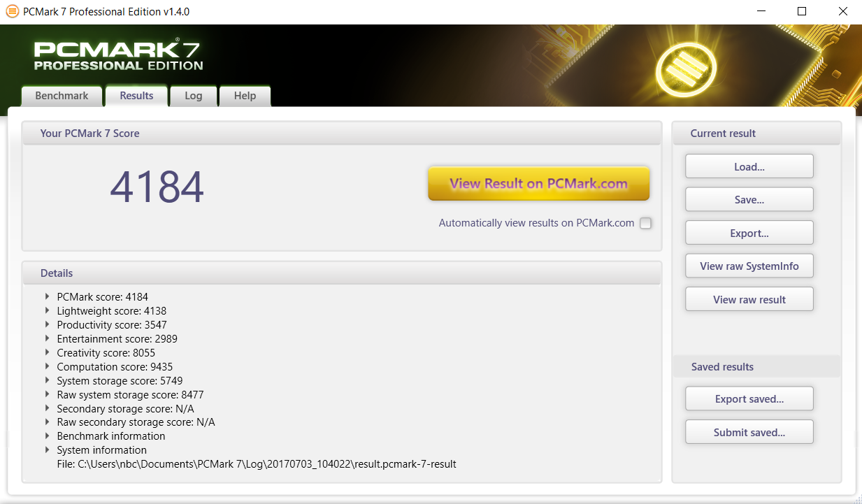Expand the System information row
The height and width of the screenshot is (504, 862).
(x=48, y=450)
